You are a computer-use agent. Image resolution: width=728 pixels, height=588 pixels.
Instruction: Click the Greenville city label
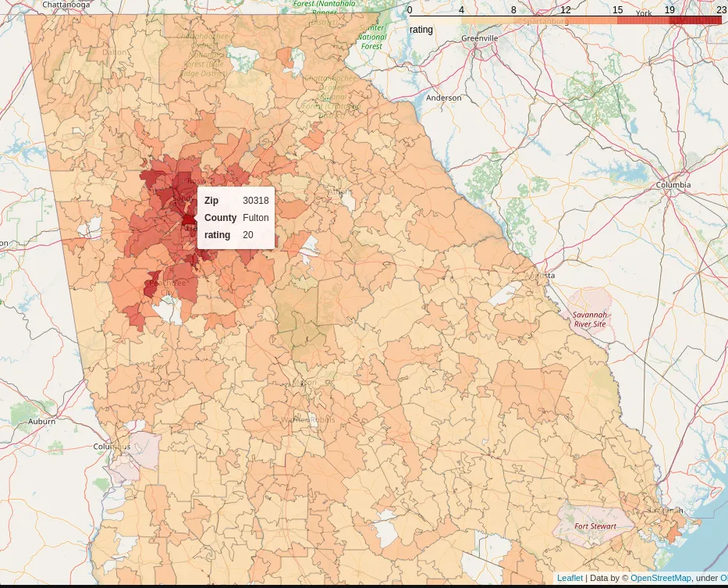(x=479, y=38)
